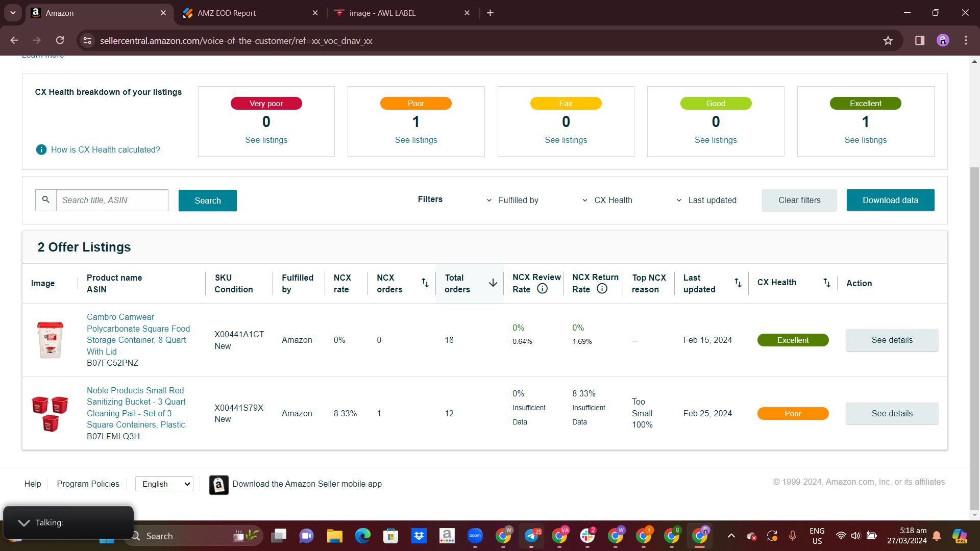See listings under Very poor
The width and height of the screenshot is (980, 551).
[266, 140]
